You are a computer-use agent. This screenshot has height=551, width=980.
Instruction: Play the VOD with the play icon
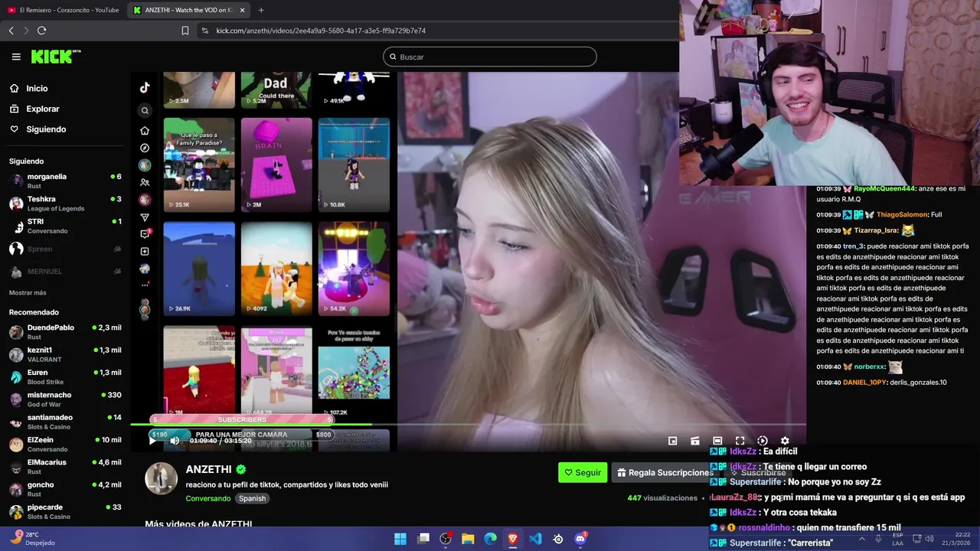tap(152, 440)
